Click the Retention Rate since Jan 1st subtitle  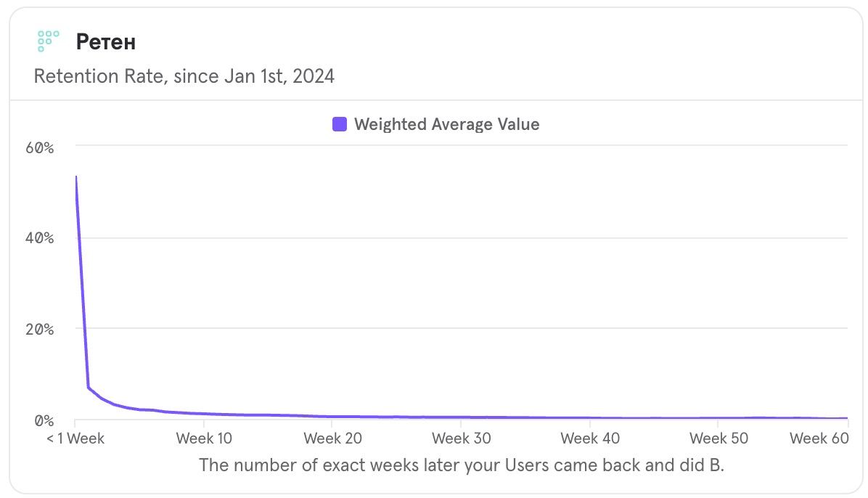184,76
